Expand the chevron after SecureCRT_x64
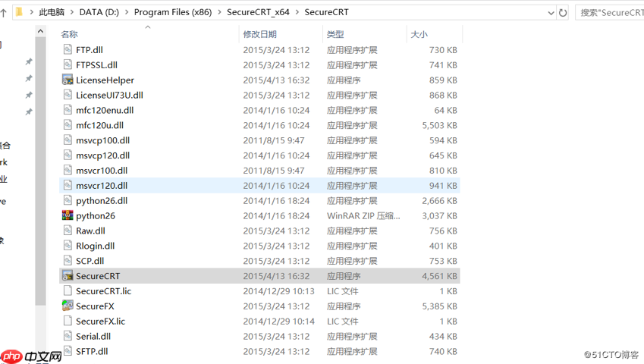Viewport: 644px width, 364px height. click(297, 12)
